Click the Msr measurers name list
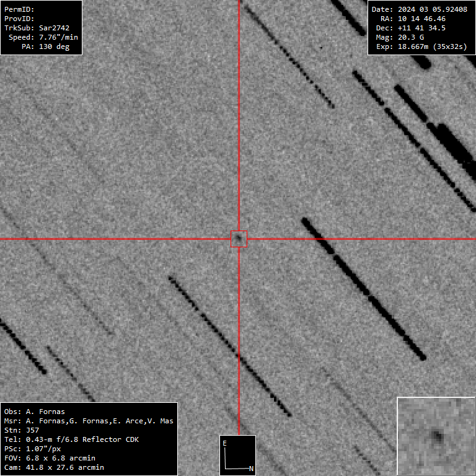476x476 pixels. 89,421
